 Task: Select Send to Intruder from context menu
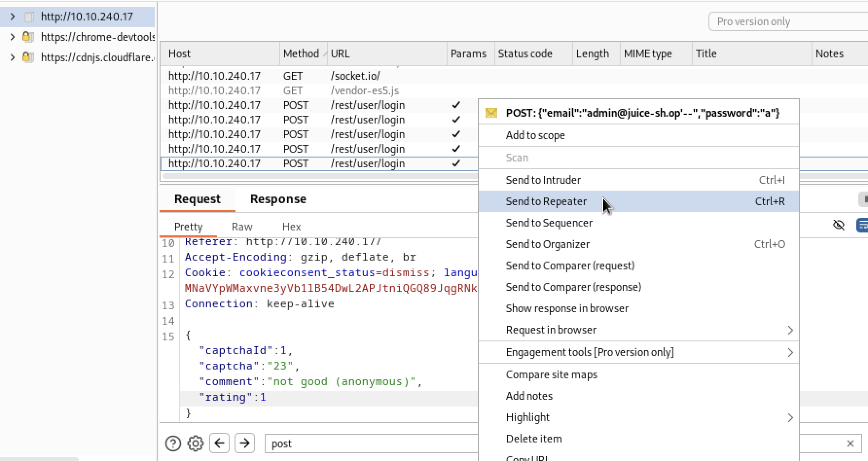point(543,180)
